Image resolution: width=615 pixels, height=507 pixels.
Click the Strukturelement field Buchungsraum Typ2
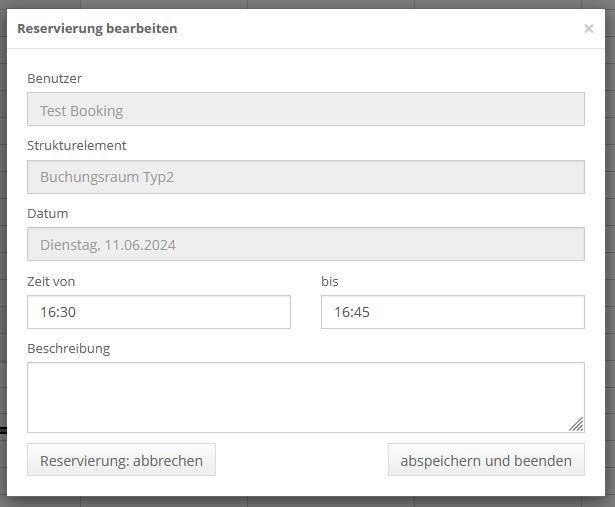(x=305, y=177)
